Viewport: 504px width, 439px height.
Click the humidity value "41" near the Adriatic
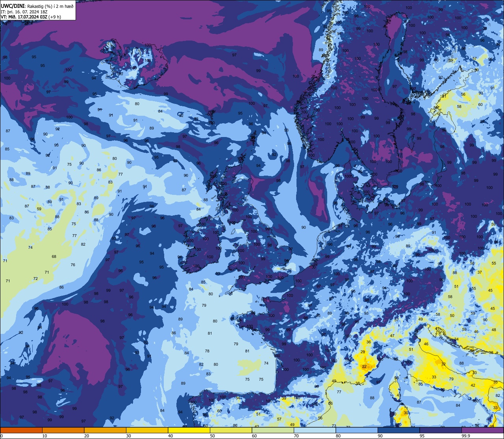[437, 329]
